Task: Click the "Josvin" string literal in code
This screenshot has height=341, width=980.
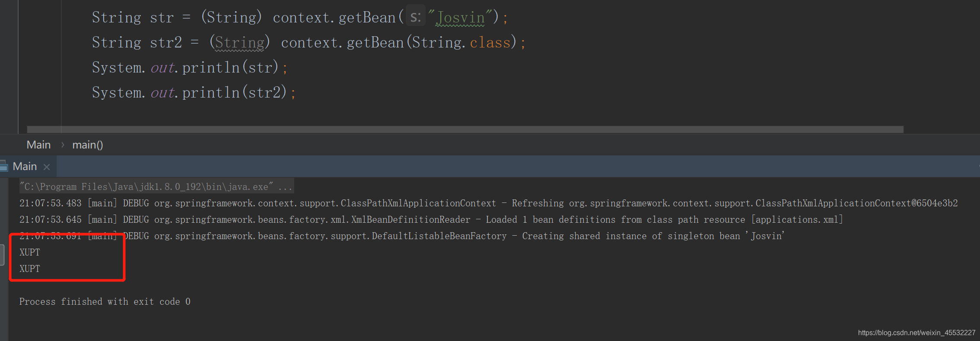Action: (460, 18)
